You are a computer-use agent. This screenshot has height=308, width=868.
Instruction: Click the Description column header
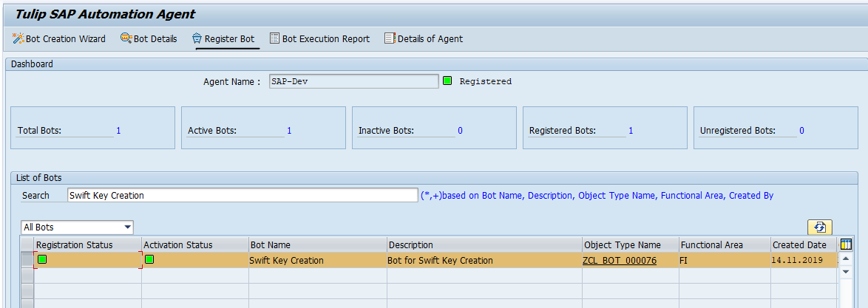click(484, 245)
